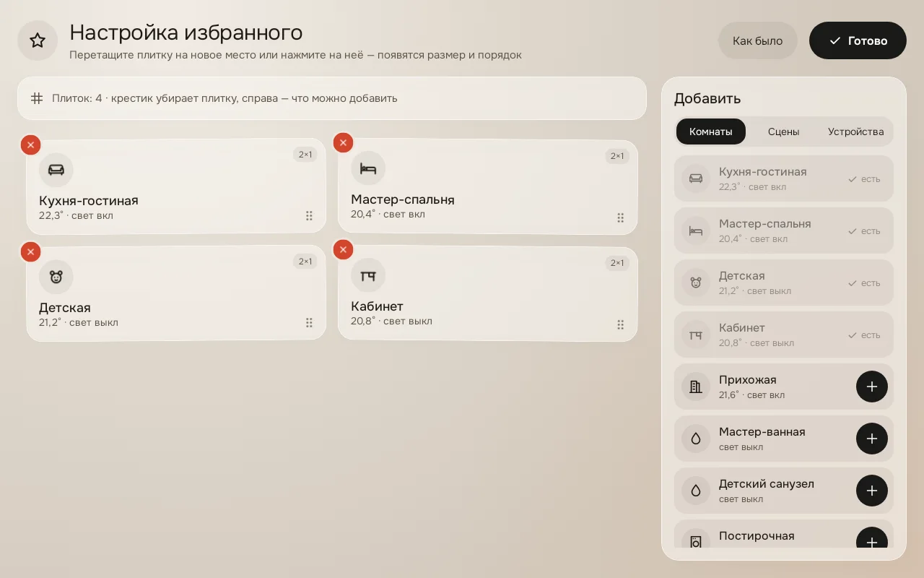Open the Устройства tab
This screenshot has width=924, height=578.
(x=856, y=131)
